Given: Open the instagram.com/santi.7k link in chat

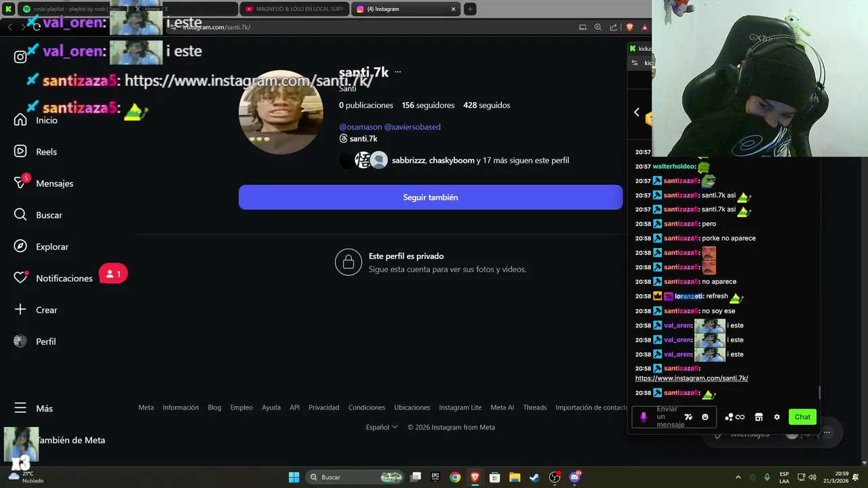Looking at the screenshot, I should 692,378.
